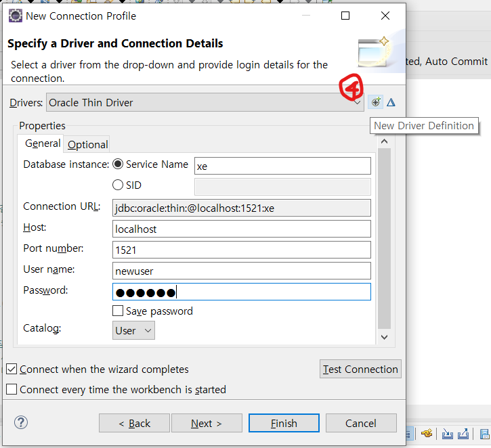Enable the Save password checkbox

click(x=118, y=311)
